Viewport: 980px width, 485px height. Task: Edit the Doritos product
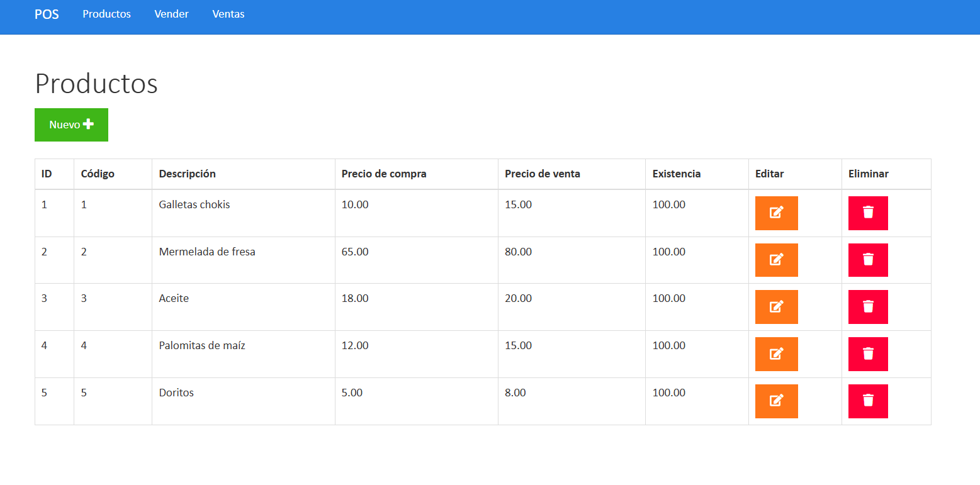pos(776,401)
